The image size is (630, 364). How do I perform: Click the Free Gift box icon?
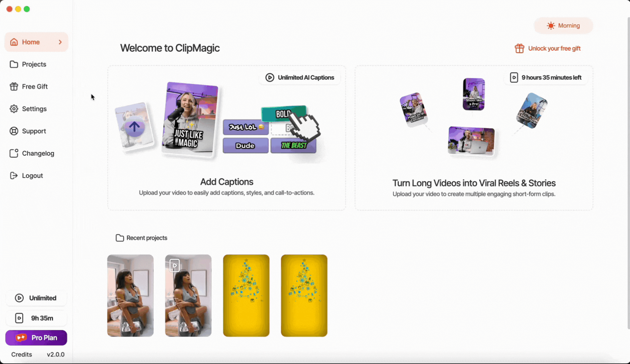[14, 87]
